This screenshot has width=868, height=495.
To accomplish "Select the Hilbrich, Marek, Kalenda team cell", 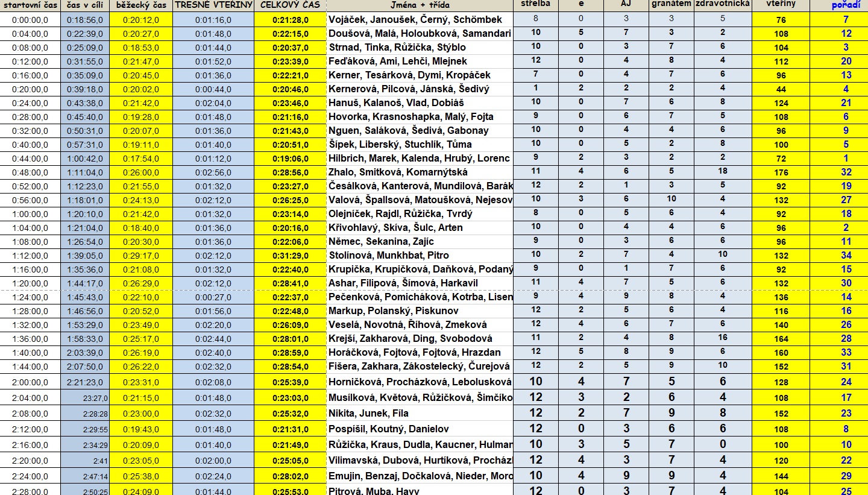I will click(x=420, y=158).
